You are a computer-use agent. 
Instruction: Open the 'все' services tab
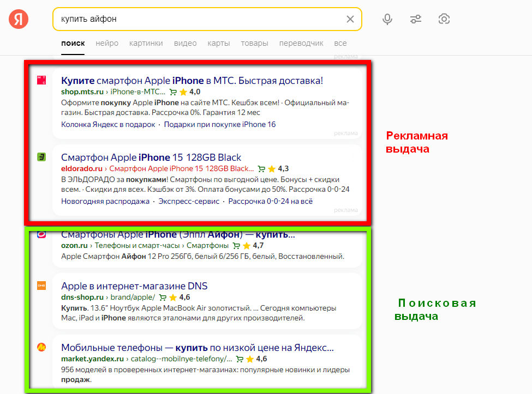click(340, 44)
